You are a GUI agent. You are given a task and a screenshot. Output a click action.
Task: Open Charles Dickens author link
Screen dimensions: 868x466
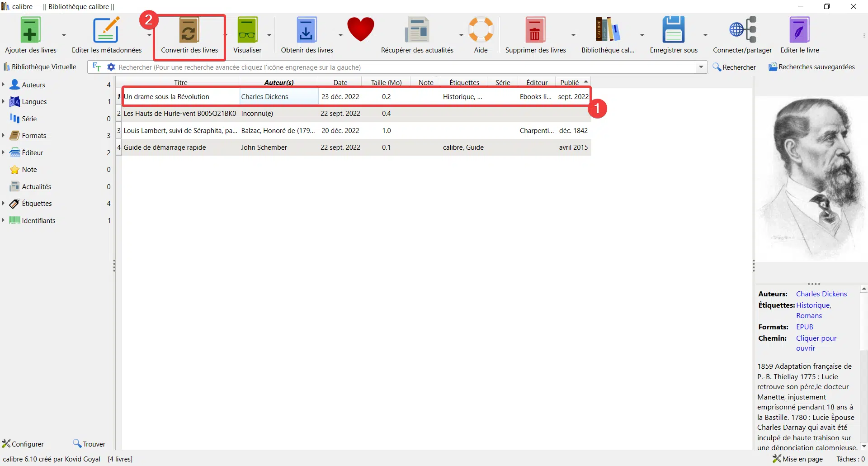point(821,294)
